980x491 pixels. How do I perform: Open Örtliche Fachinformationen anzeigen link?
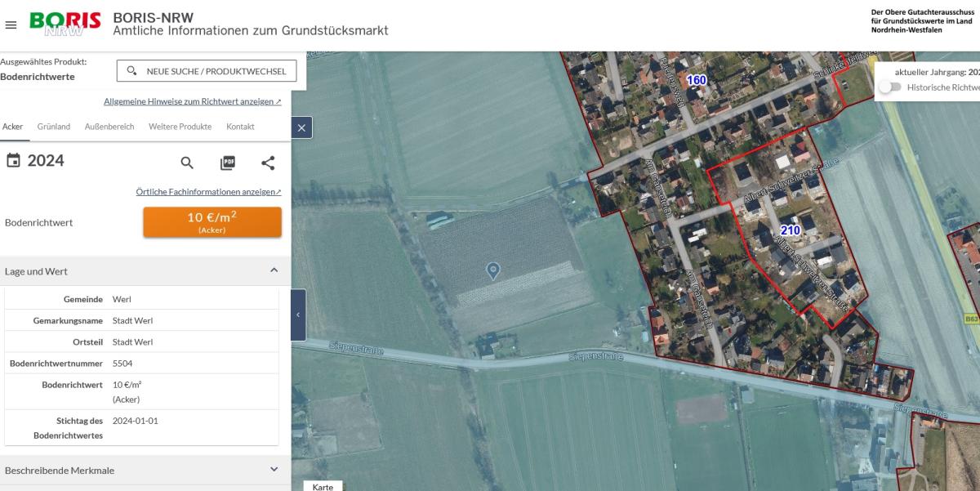[x=209, y=192]
